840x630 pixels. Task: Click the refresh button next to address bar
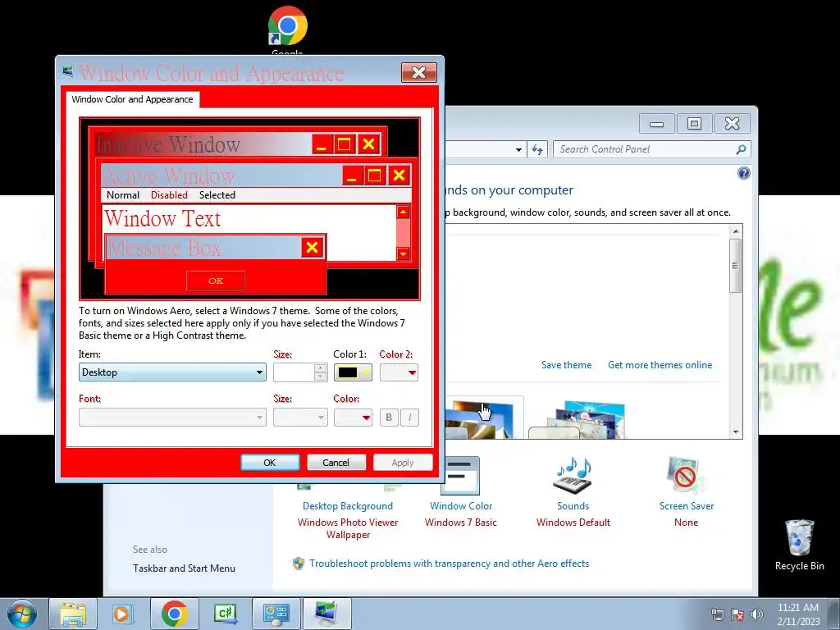click(x=537, y=149)
